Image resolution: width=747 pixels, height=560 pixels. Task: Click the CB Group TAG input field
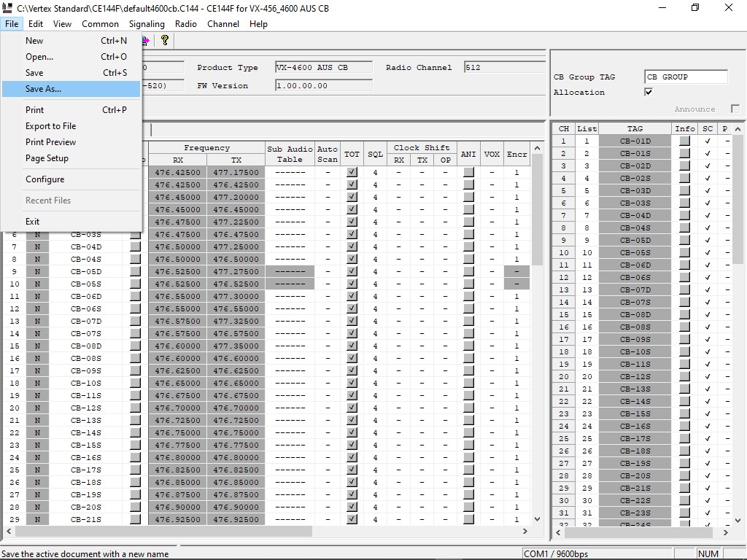pyautogui.click(x=686, y=77)
